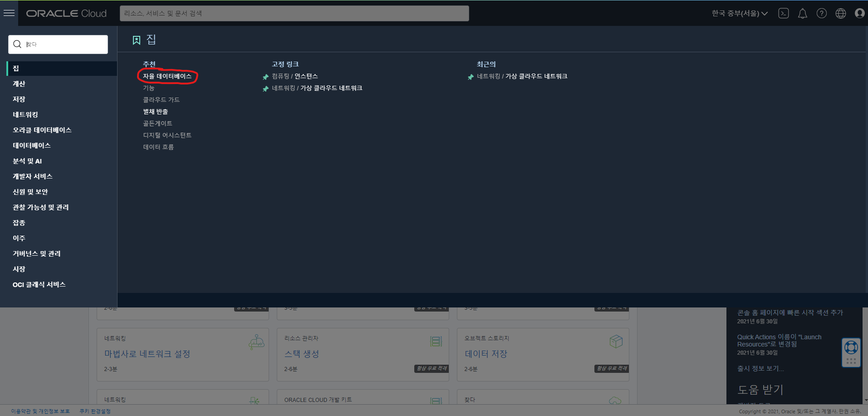Expand the 한국 중부(서울) region dropdown
The height and width of the screenshot is (416, 868).
tap(740, 13)
